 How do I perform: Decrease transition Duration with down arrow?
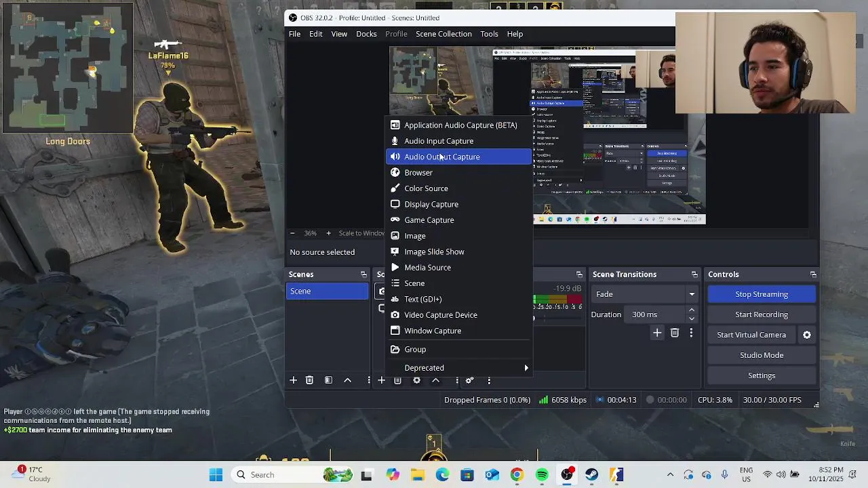click(692, 319)
